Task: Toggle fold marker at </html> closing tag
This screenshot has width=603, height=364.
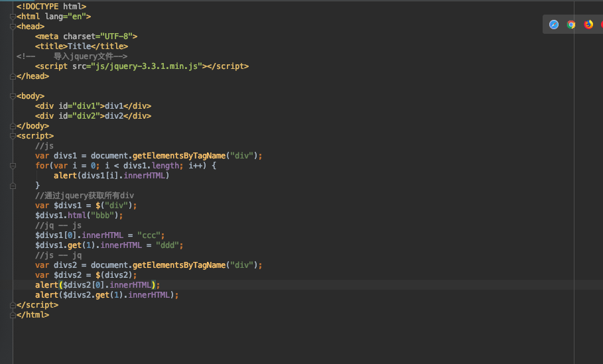Action: (x=13, y=315)
